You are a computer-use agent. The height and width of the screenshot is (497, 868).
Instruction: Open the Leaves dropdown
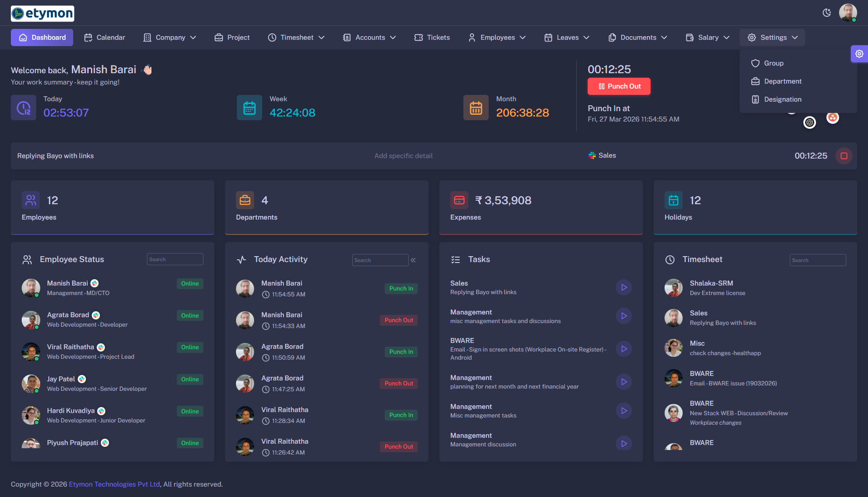[566, 38]
